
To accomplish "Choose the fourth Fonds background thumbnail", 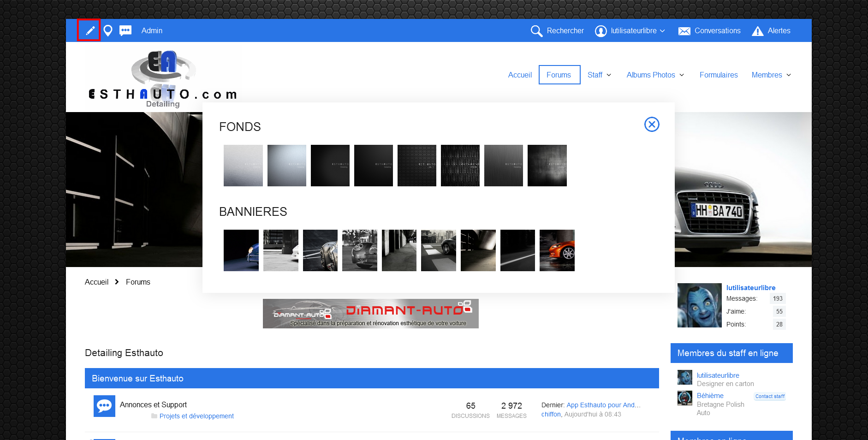I will point(374,166).
